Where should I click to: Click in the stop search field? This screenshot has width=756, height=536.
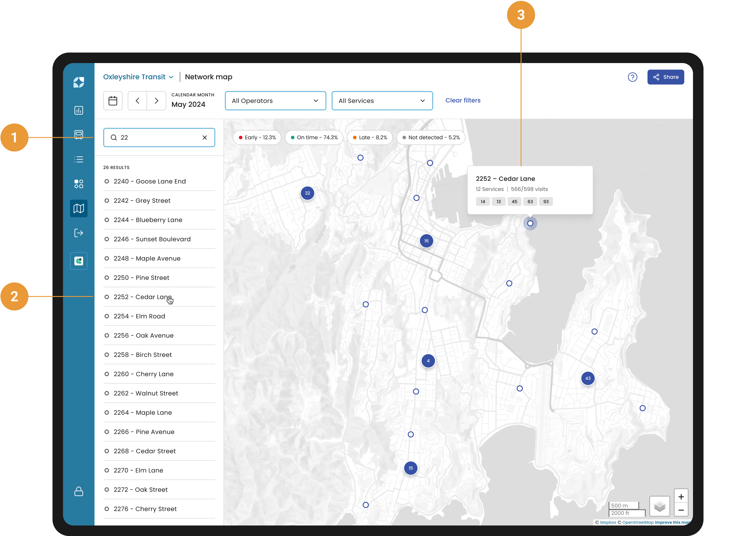click(x=159, y=137)
